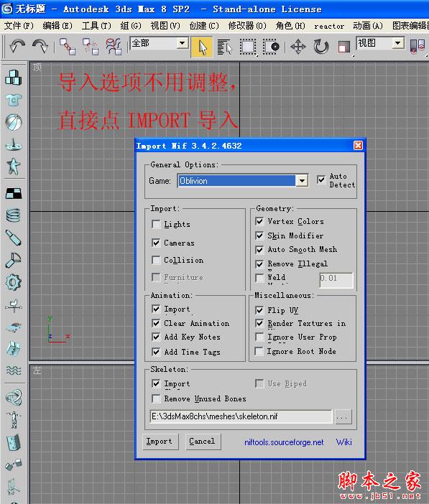Click reactor cloth collection shirt icon
The width and height of the screenshot is (429, 504).
click(x=14, y=100)
